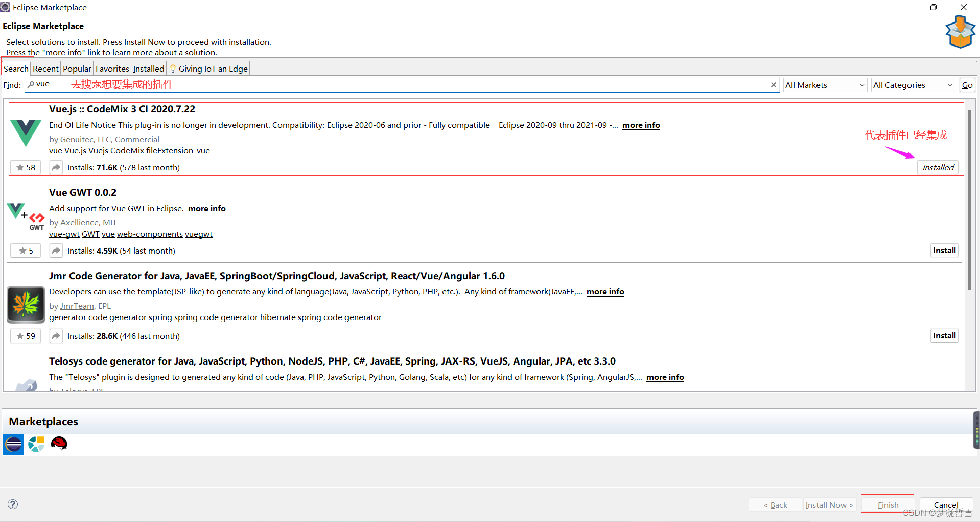
Task: Open the Giving IoT an Edge tab
Action: point(208,69)
